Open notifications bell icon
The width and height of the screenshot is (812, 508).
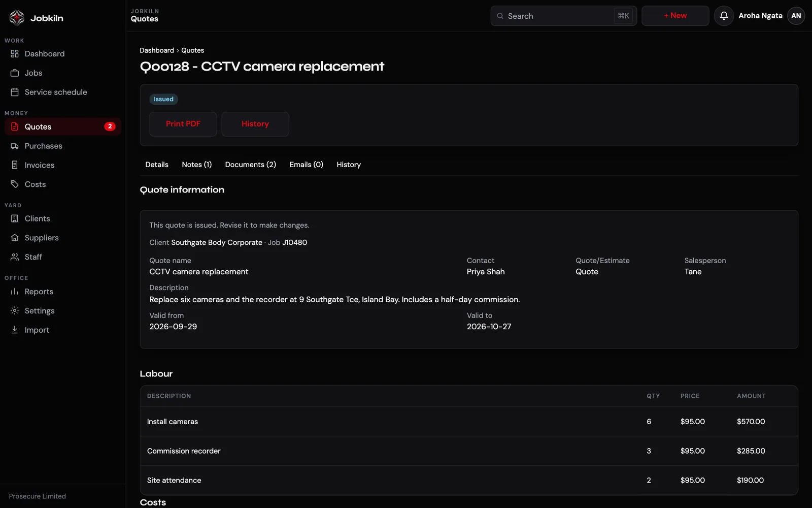724,16
